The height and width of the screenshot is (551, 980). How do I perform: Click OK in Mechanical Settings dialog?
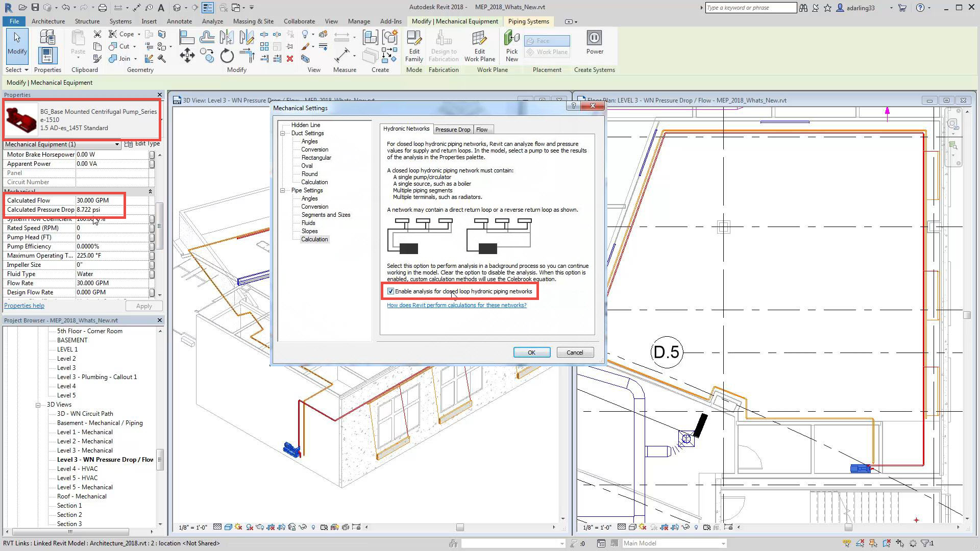coord(531,353)
